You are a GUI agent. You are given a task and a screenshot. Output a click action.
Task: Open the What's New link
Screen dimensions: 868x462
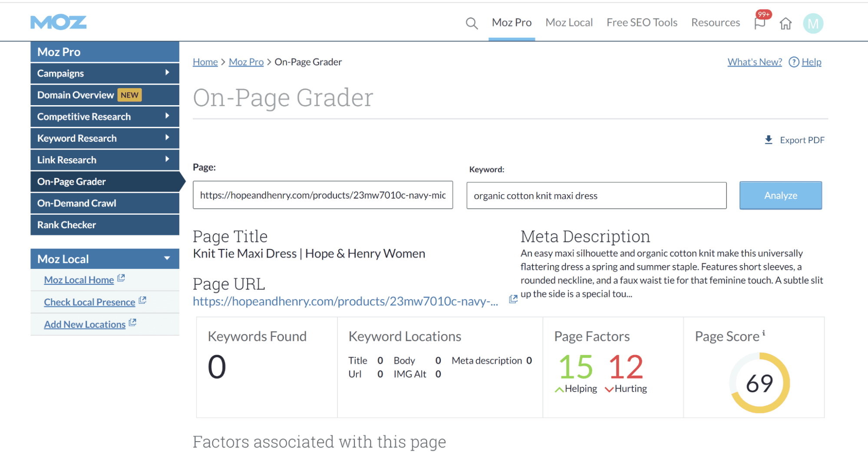pyautogui.click(x=754, y=62)
